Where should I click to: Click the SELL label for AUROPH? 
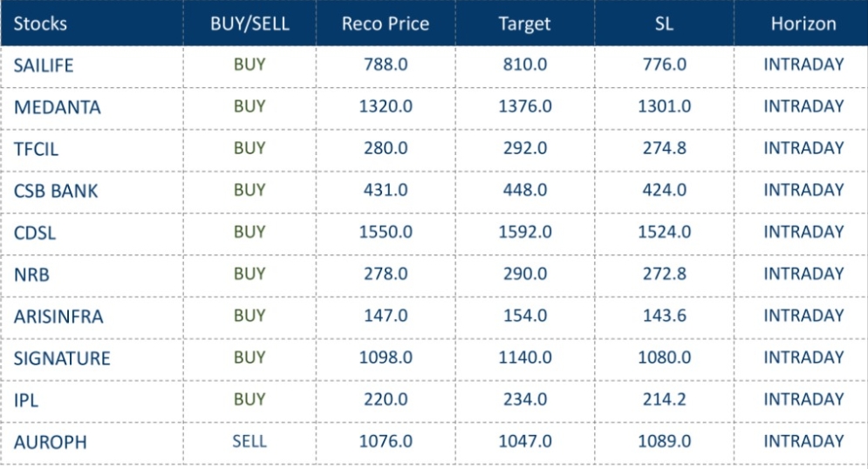click(249, 441)
